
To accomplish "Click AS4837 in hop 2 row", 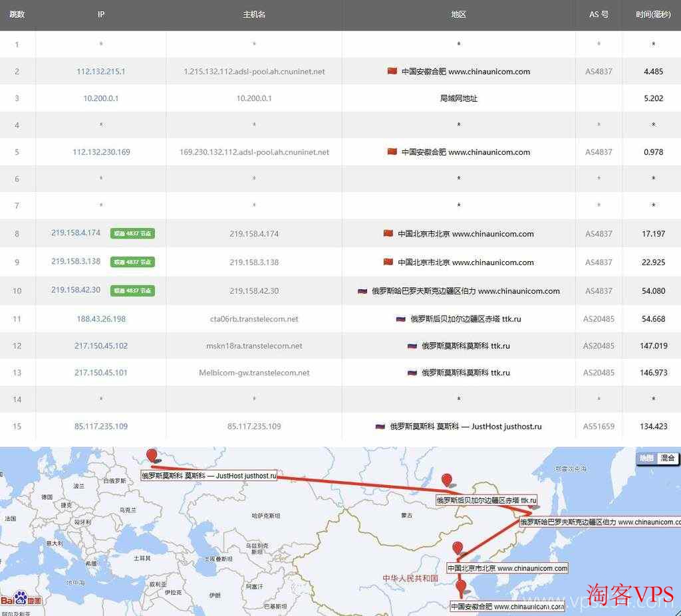I will [x=599, y=72].
